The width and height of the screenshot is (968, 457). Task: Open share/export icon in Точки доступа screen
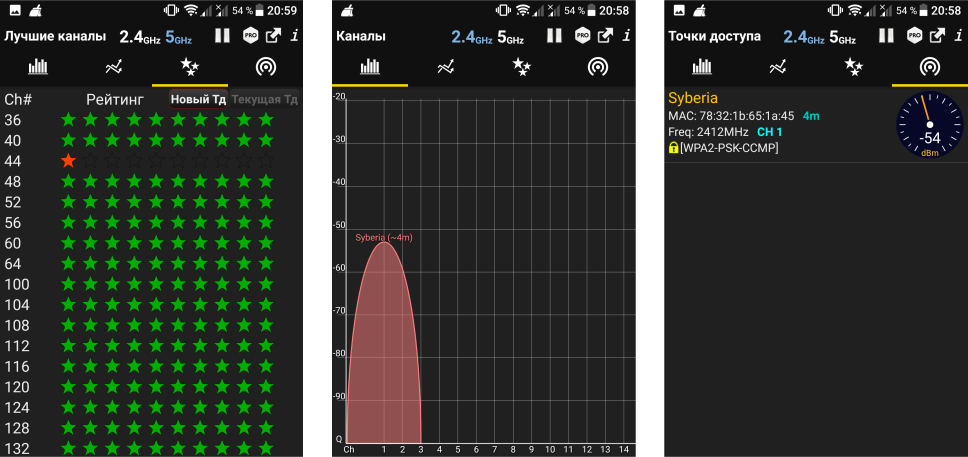(938, 35)
